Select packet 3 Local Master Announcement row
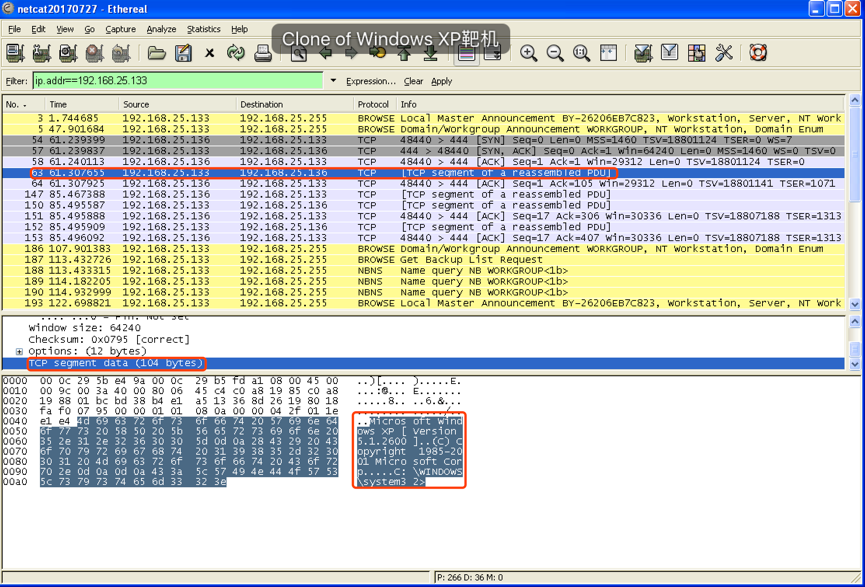 tap(424, 118)
